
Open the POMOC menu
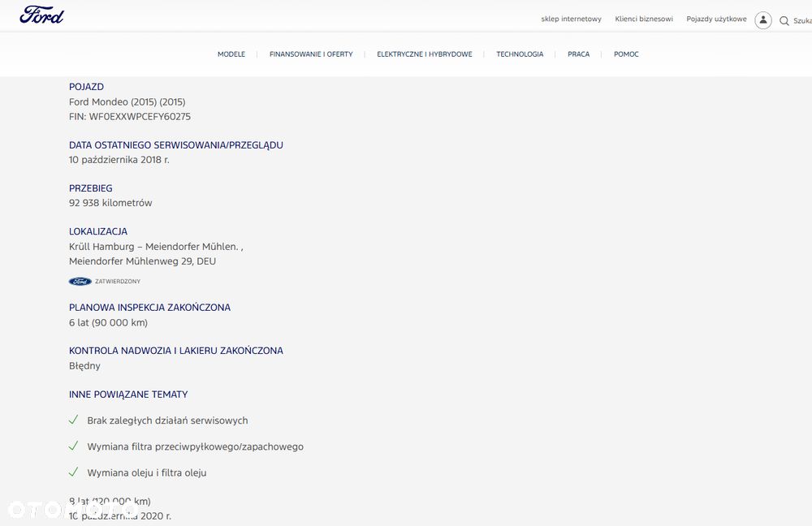click(x=626, y=54)
